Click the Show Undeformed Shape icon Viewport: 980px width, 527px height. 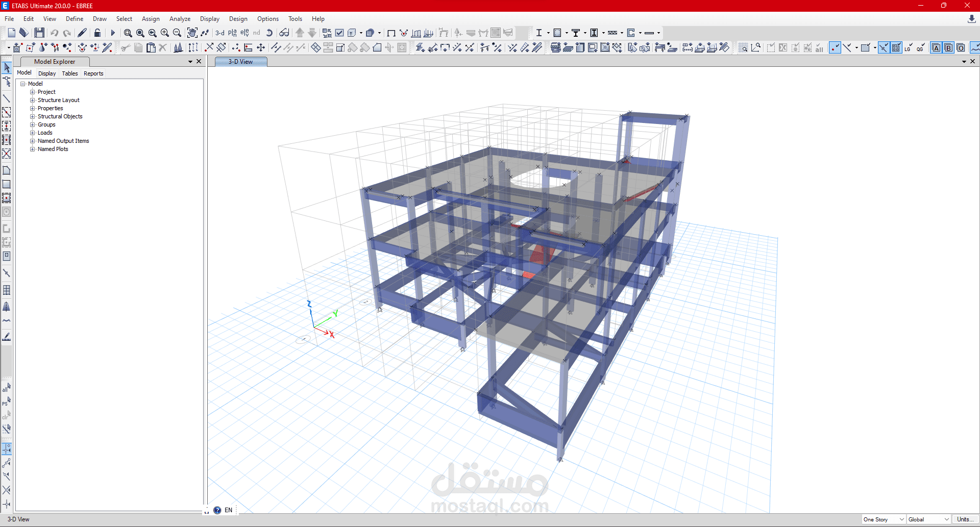coord(391,33)
